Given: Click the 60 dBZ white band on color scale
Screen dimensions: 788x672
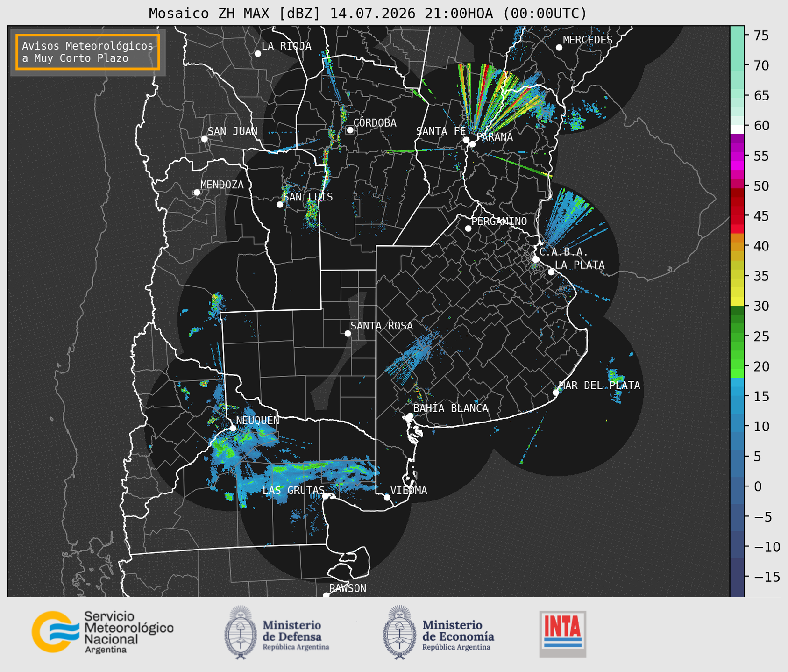Looking at the screenshot, I should point(737,129).
